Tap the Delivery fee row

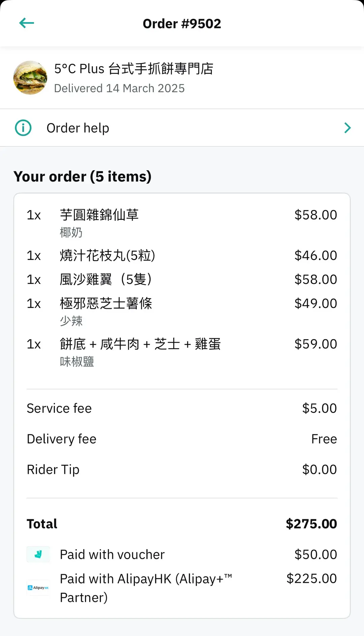(182, 439)
